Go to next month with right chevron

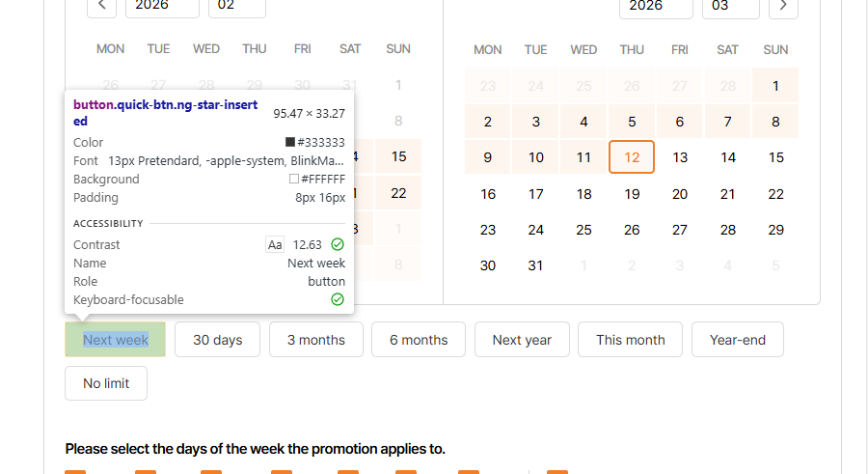pyautogui.click(x=783, y=7)
